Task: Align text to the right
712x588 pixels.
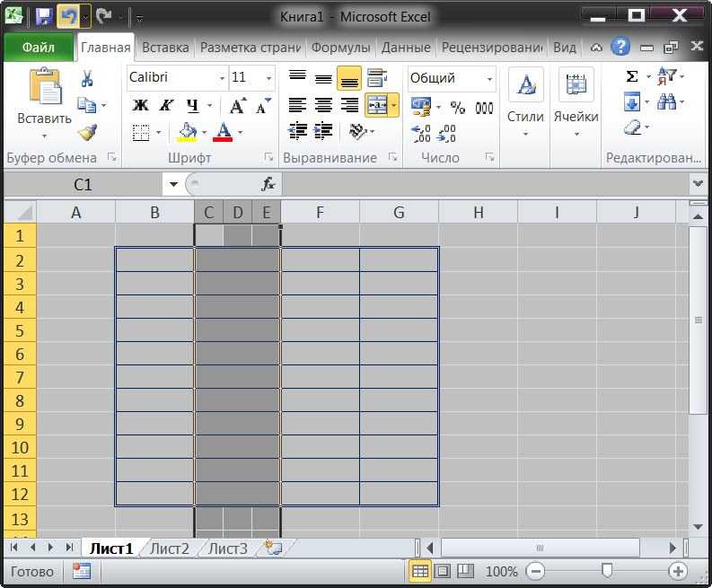Action: pos(349,105)
